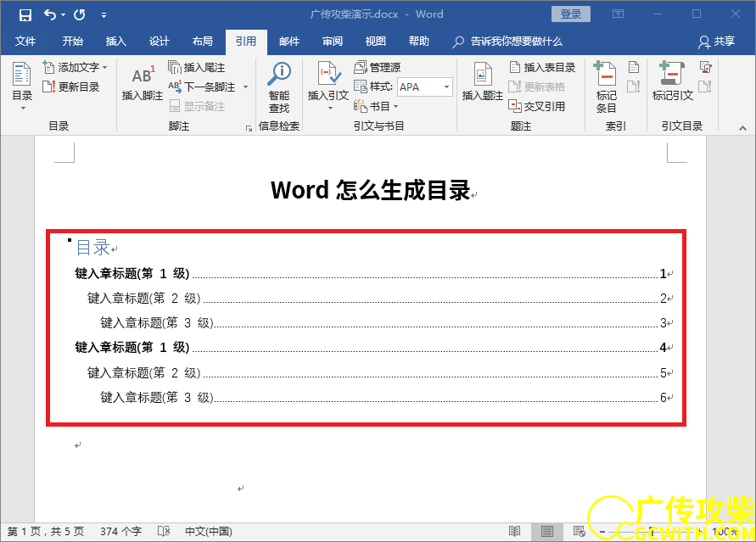Open the ribbon display options icon
756x542 pixels.
(618, 14)
